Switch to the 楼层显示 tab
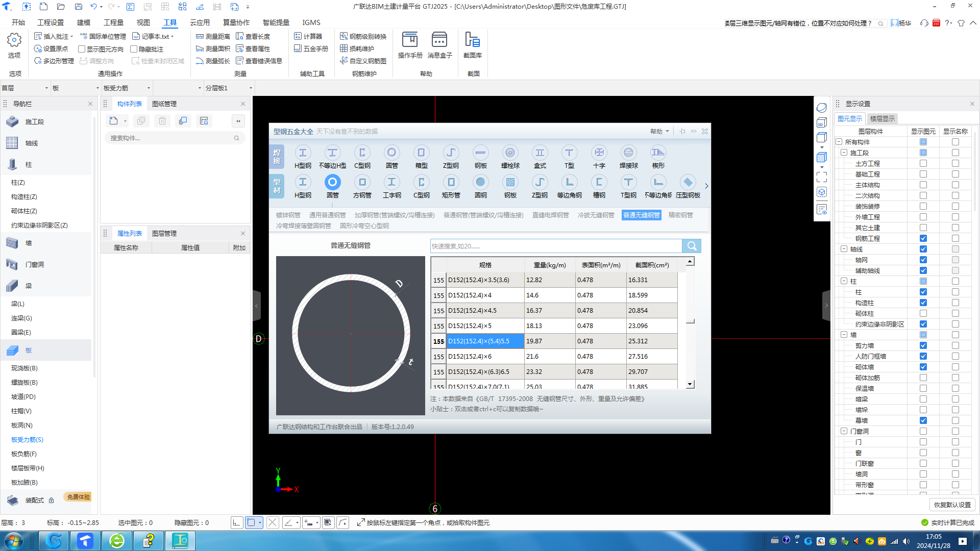Viewport: 980px width, 551px height. [x=883, y=118]
